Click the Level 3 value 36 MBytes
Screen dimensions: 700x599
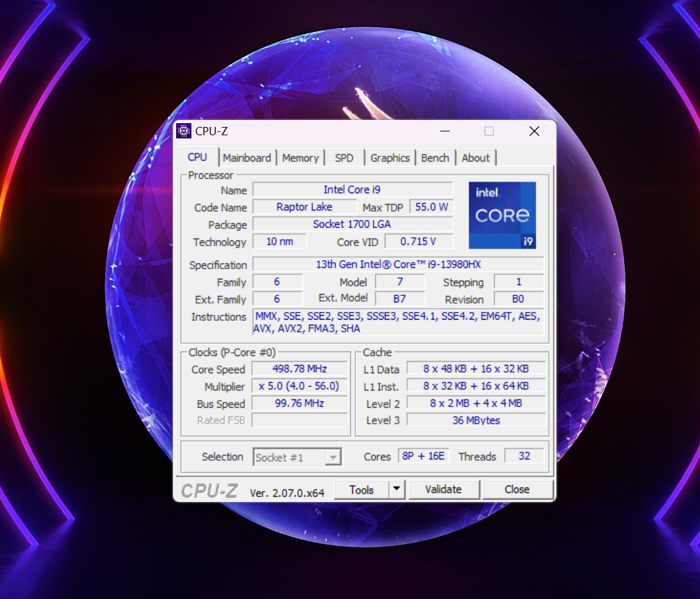(x=476, y=420)
